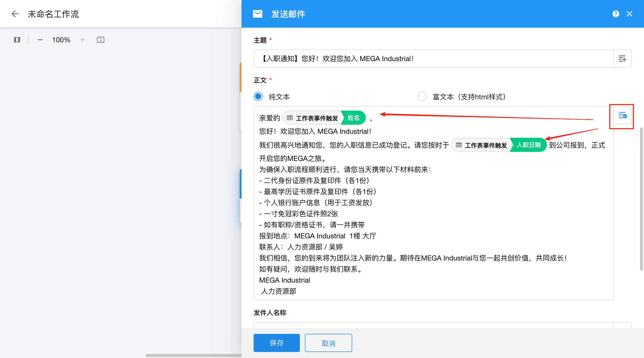Open field selector icon for 正文
This screenshot has height=358, width=644.
point(622,116)
